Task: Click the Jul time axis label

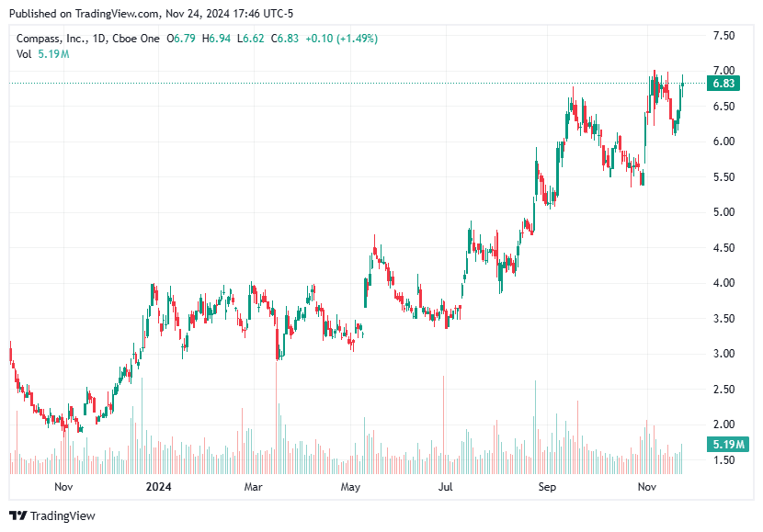Action: click(445, 487)
